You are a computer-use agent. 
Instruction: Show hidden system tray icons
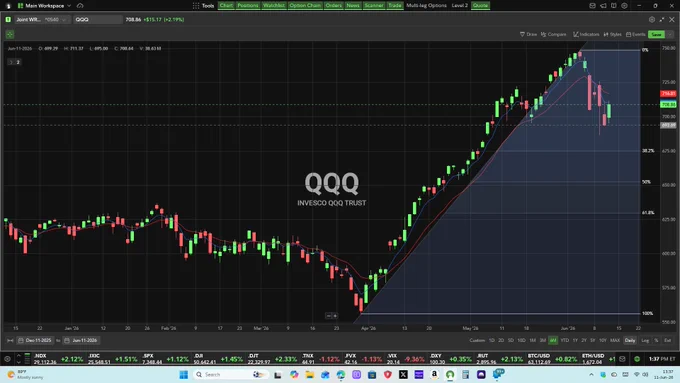click(592, 374)
